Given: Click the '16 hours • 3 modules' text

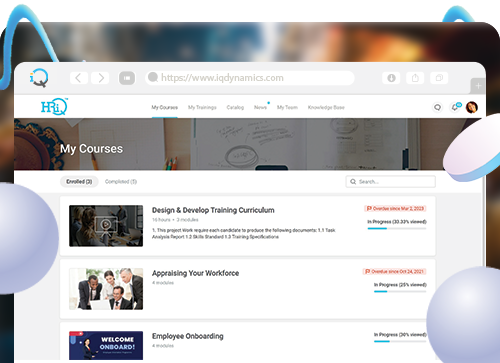Looking at the screenshot, I should click(x=175, y=220).
